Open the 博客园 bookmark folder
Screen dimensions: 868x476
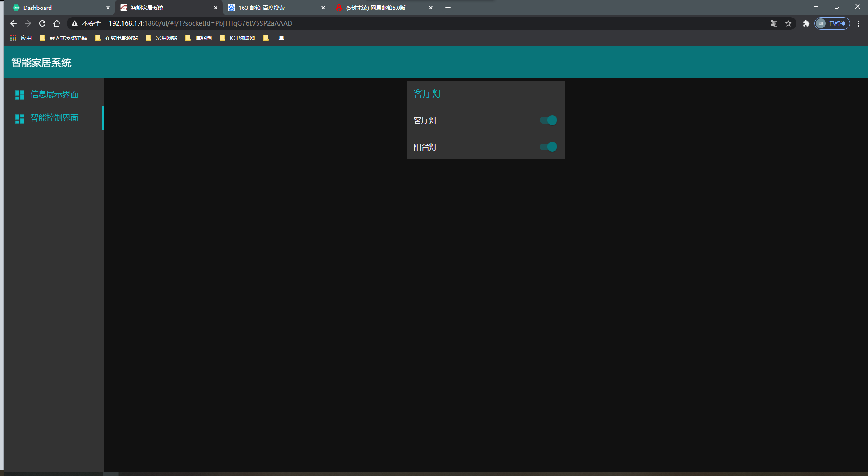199,38
